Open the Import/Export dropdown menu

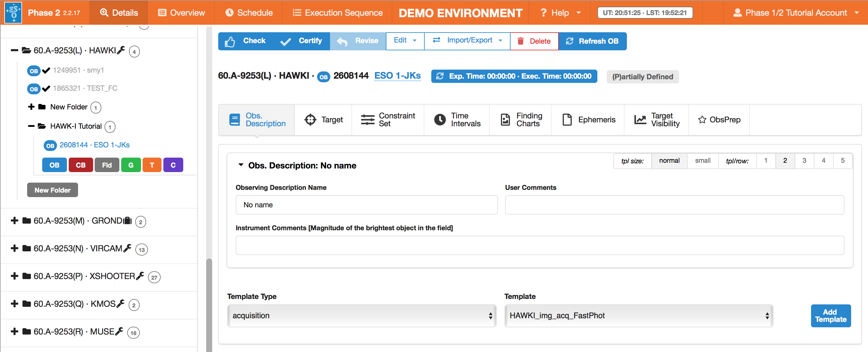(467, 41)
